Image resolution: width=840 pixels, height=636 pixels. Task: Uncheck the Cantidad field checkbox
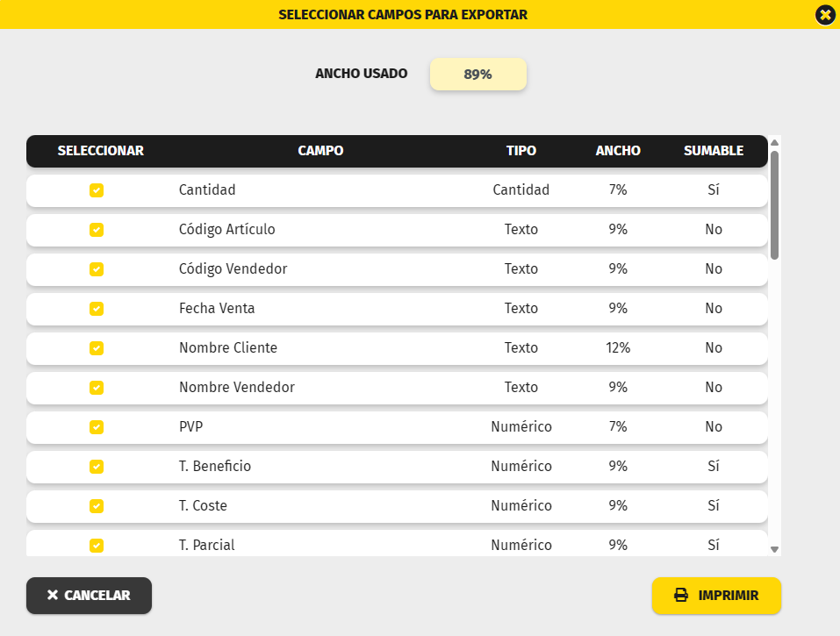click(x=97, y=190)
